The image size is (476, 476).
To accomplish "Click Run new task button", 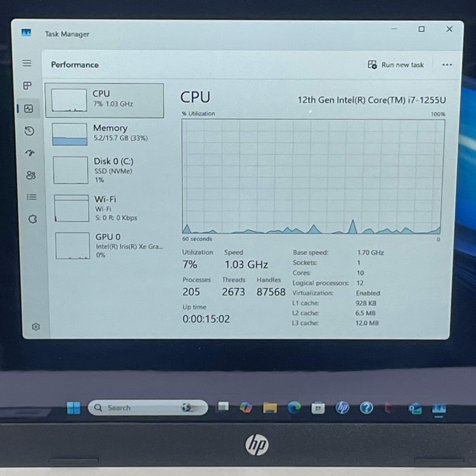I will [x=396, y=65].
